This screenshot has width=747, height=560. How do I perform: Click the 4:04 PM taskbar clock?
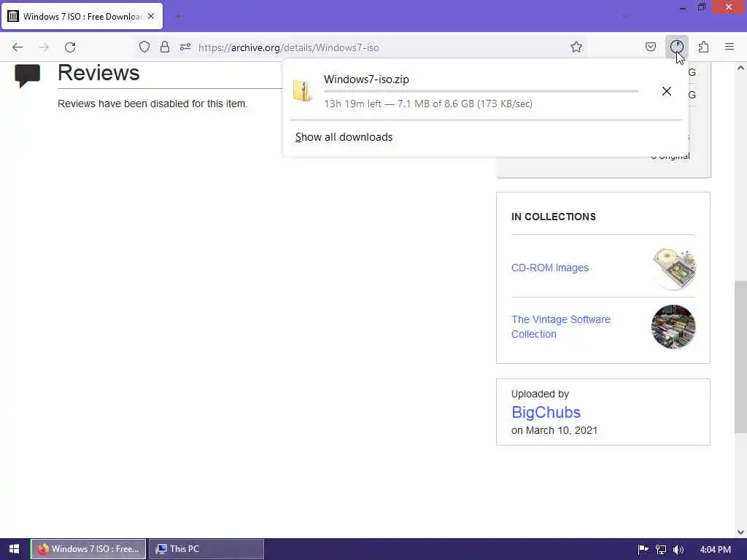(x=716, y=550)
